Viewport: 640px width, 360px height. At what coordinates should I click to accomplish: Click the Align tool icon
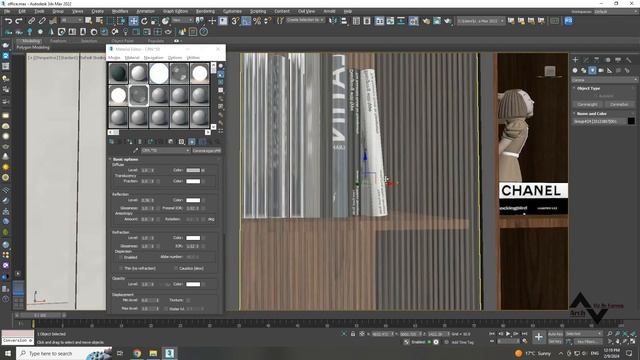tap(344, 21)
